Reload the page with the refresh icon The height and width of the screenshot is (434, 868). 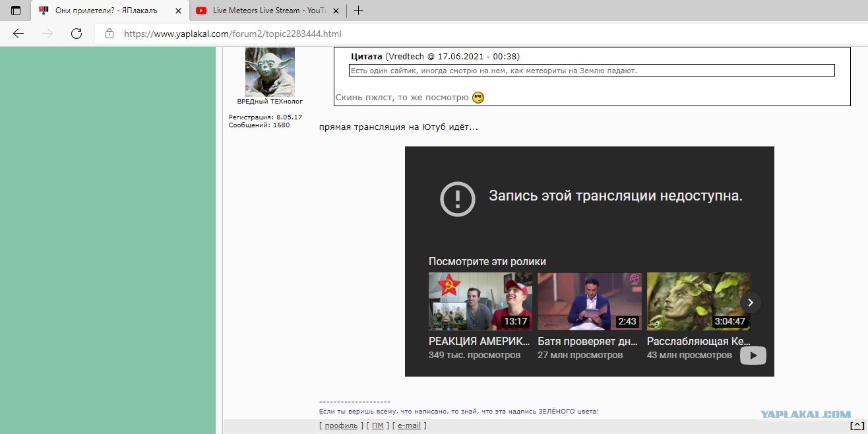coord(77,34)
